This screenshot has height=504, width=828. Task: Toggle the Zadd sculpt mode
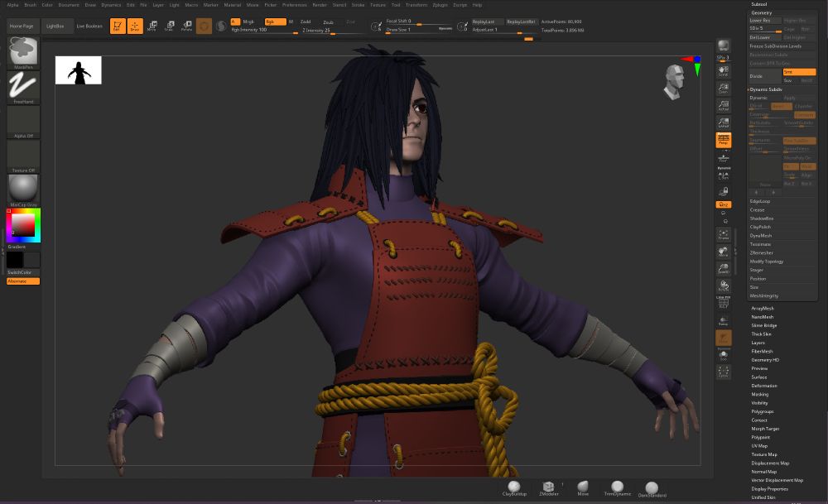click(306, 22)
